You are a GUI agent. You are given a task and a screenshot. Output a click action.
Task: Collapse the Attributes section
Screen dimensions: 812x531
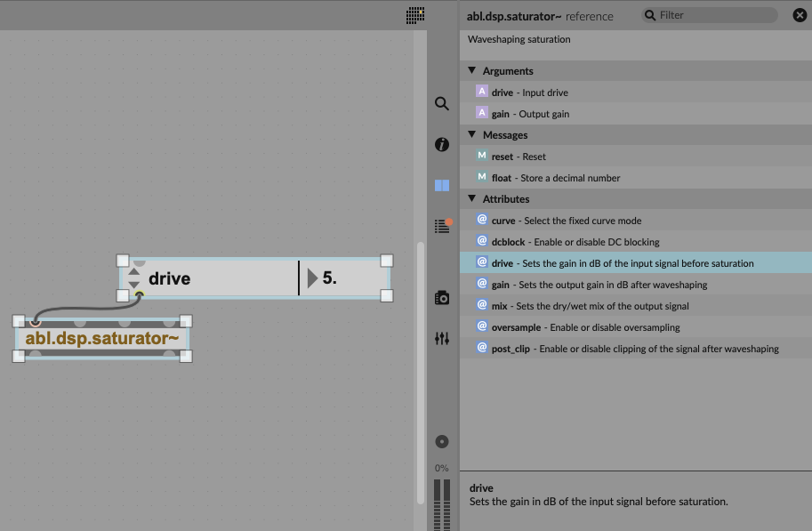pyautogui.click(x=471, y=198)
